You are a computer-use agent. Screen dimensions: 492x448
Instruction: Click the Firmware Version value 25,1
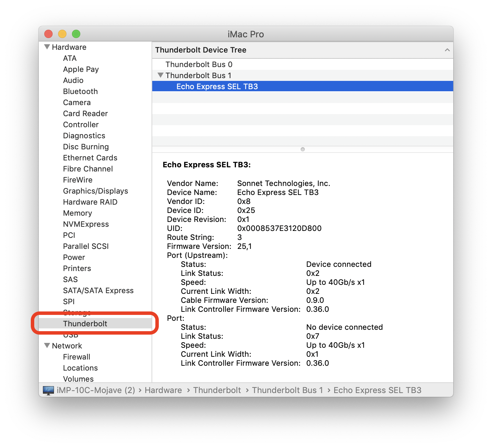[x=245, y=246]
